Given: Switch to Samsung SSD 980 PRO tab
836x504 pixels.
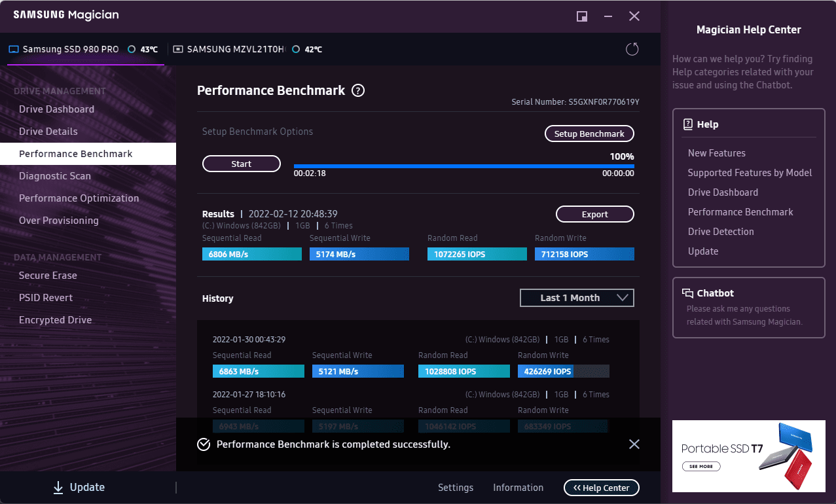Looking at the screenshot, I should tap(86, 49).
